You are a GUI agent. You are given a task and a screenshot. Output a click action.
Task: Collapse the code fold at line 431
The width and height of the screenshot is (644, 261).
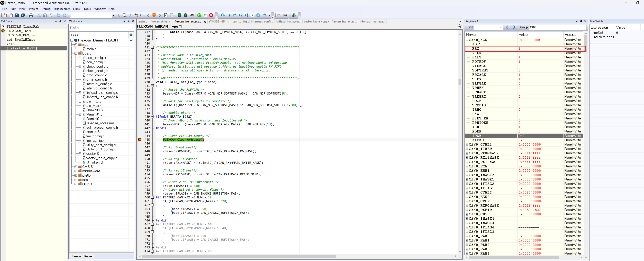pyautogui.click(x=152, y=86)
